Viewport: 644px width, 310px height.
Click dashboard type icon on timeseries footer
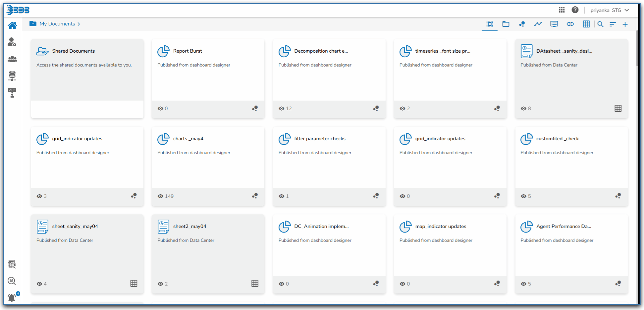coord(497,108)
